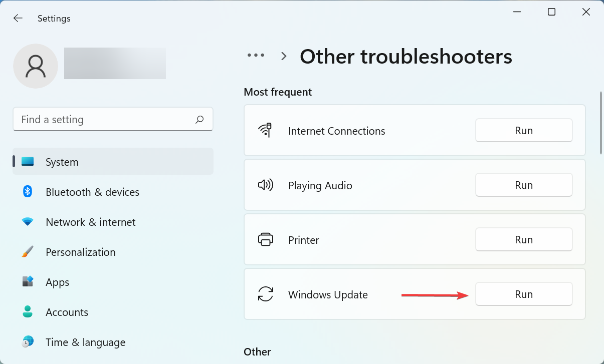
Task: Click the user profile avatar
Action: [36, 66]
